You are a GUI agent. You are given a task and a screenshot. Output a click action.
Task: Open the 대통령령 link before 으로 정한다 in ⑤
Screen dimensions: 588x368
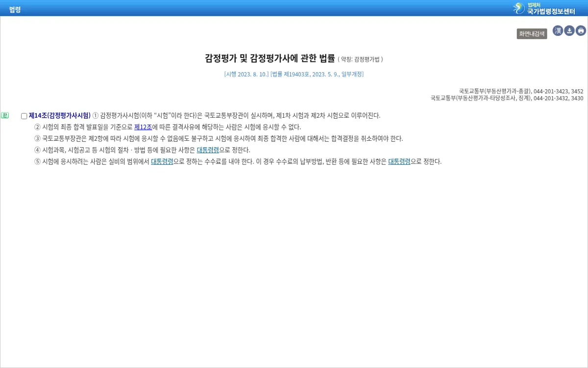point(399,161)
